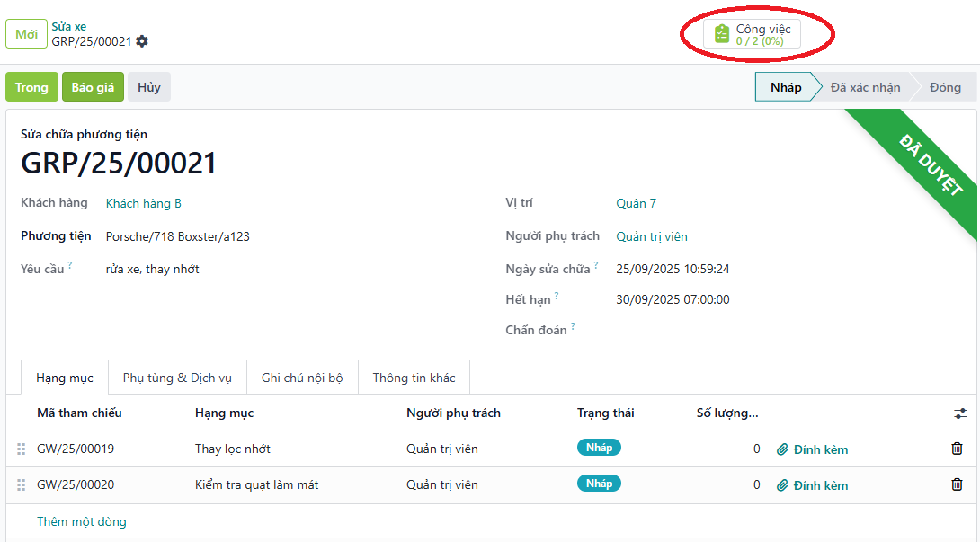This screenshot has height=542, width=980.
Task: Set status to Đã xác nhận stage
Action: (x=864, y=87)
